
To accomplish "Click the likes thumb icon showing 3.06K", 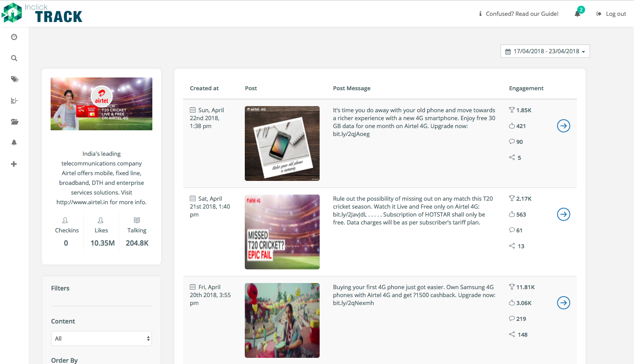I will click(512, 303).
